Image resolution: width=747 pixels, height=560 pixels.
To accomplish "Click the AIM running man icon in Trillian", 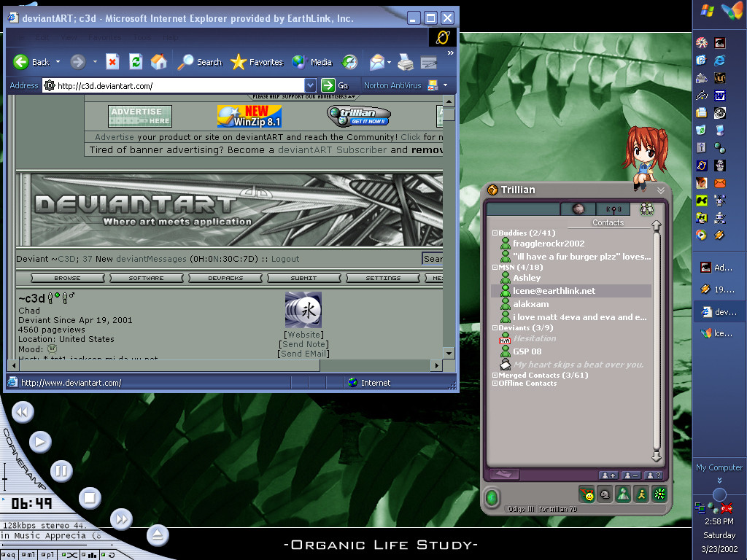I will (641, 495).
